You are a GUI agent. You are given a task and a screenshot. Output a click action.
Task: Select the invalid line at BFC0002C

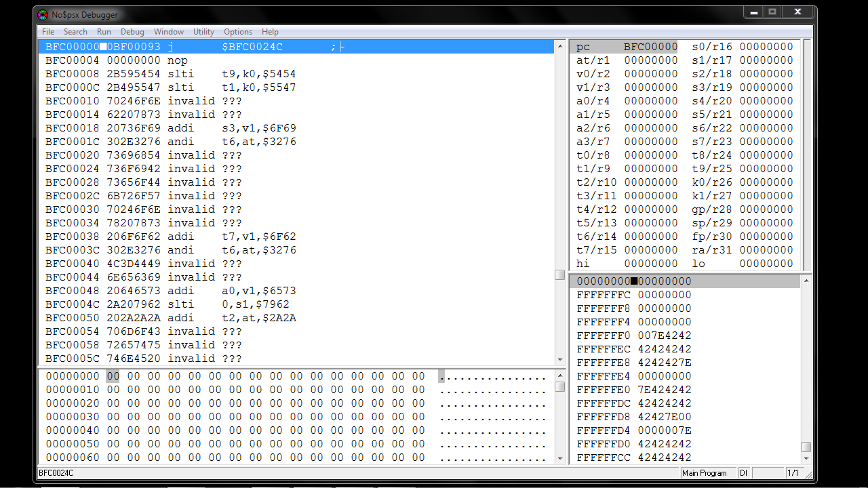coord(296,196)
